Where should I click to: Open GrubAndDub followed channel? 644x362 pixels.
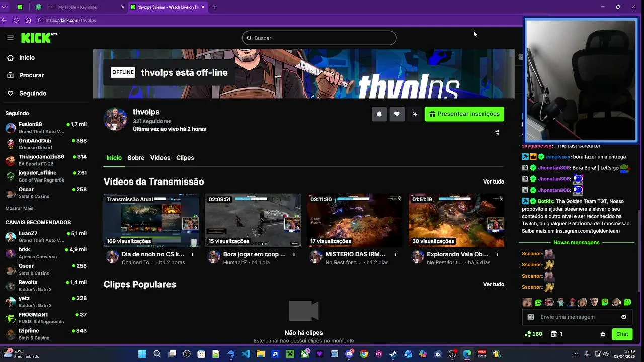(x=46, y=144)
